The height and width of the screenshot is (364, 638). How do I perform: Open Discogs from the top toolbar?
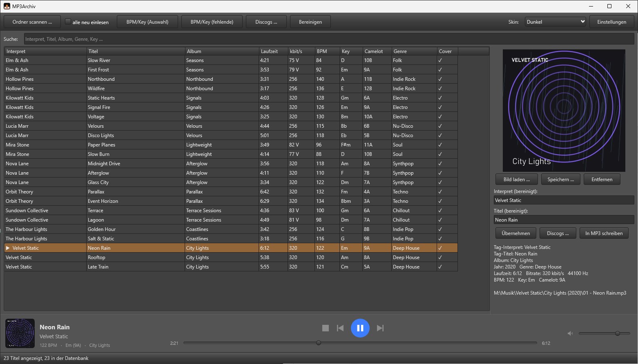pos(266,22)
